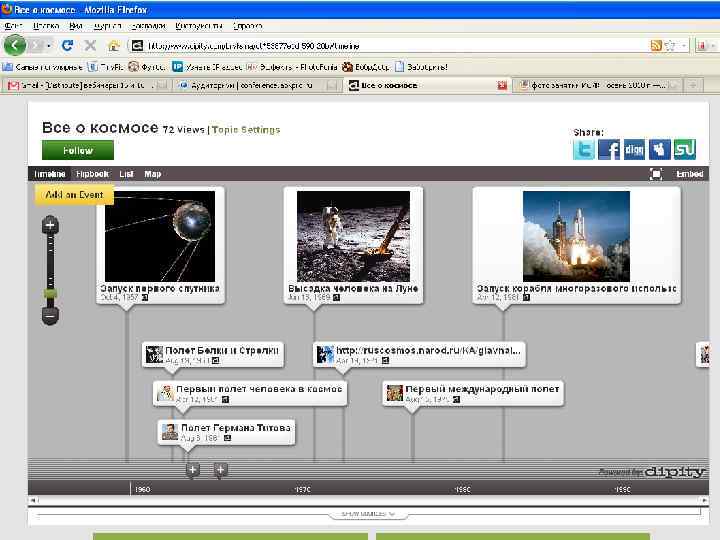Share the timeline on Twitter
720x540 pixels.
coord(584,149)
